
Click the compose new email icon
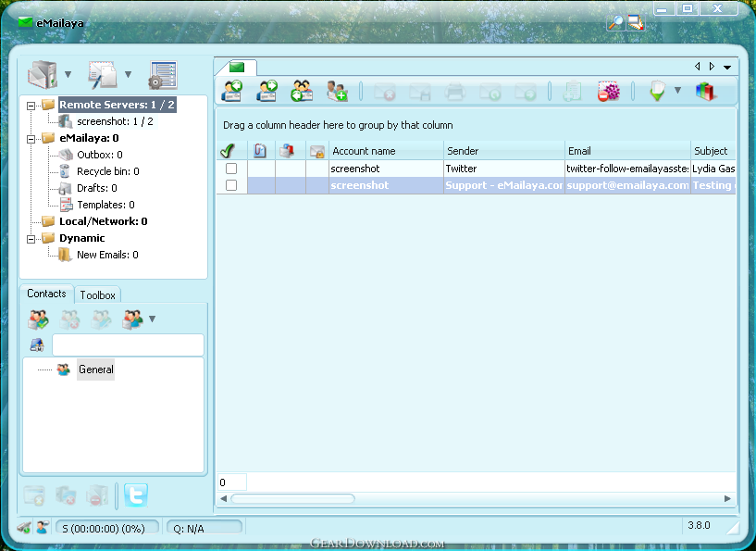(103, 75)
